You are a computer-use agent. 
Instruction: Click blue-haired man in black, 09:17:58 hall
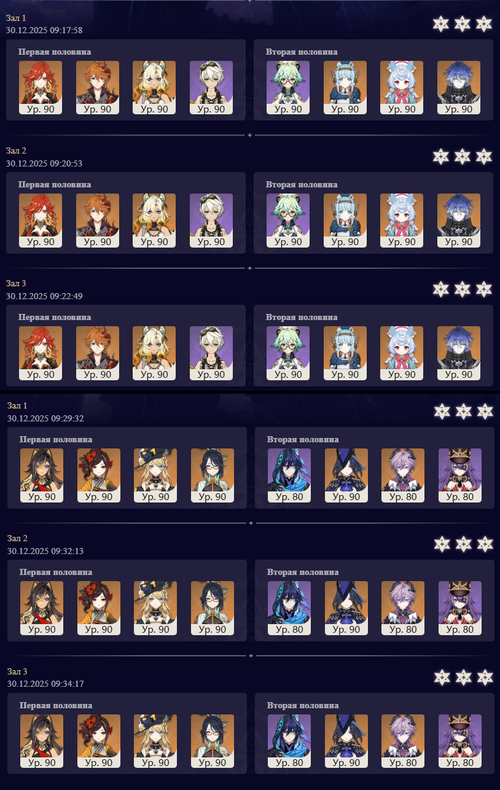click(459, 88)
